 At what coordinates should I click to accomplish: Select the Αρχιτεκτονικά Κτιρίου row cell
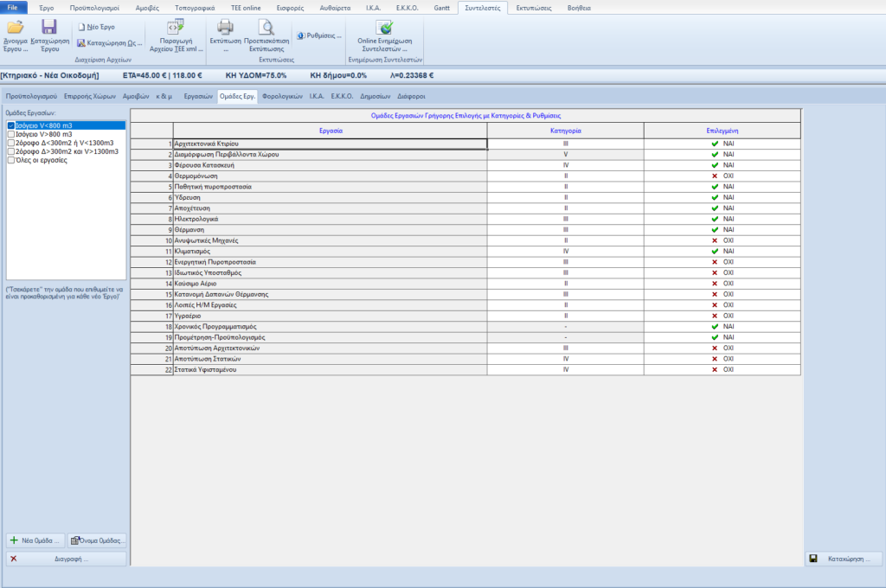[329, 144]
